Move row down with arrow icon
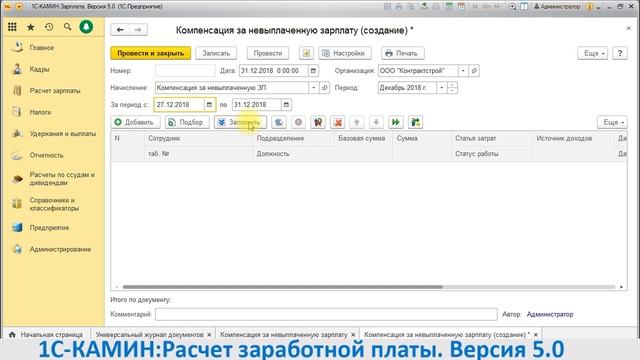This screenshot has height=360, width=640. click(376, 122)
